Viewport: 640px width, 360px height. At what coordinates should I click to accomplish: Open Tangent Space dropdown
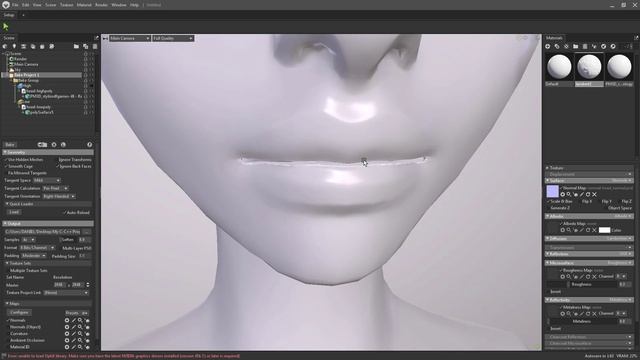click(47, 180)
